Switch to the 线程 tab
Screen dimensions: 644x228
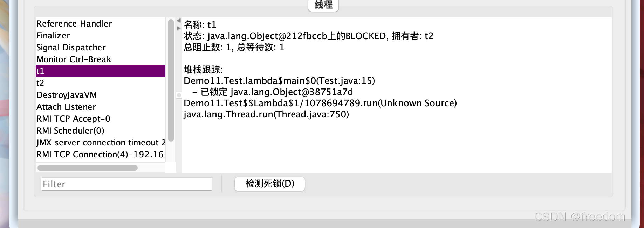(323, 5)
